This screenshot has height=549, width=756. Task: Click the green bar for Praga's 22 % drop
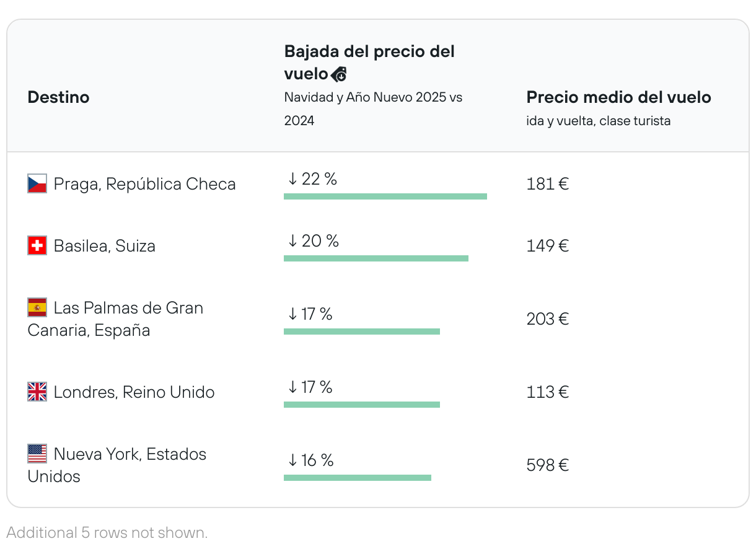tap(385, 196)
